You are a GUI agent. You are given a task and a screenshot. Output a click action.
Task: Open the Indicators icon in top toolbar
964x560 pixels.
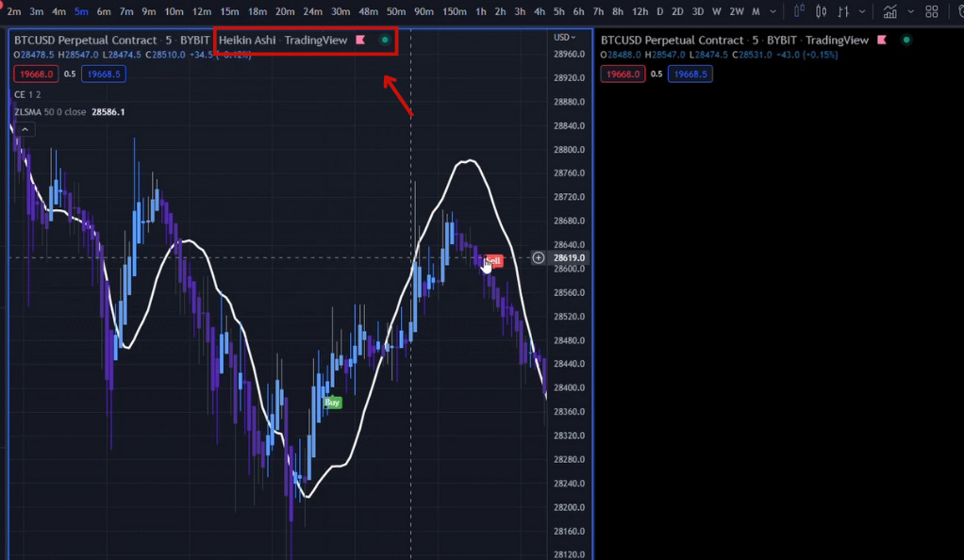pyautogui.click(x=889, y=11)
